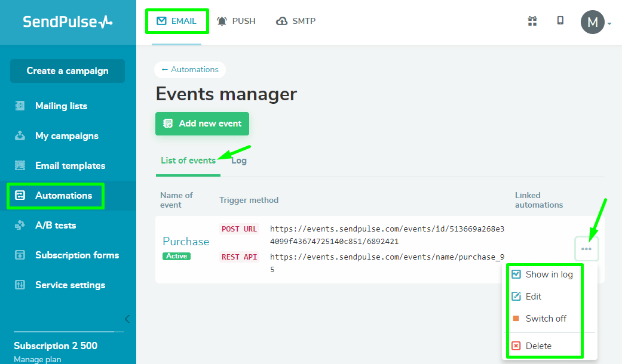Open Email templates in sidebar
The image size is (622, 364).
tap(71, 165)
